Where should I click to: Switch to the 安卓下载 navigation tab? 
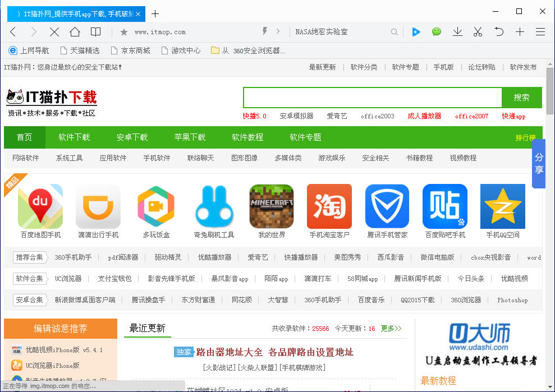[134, 137]
